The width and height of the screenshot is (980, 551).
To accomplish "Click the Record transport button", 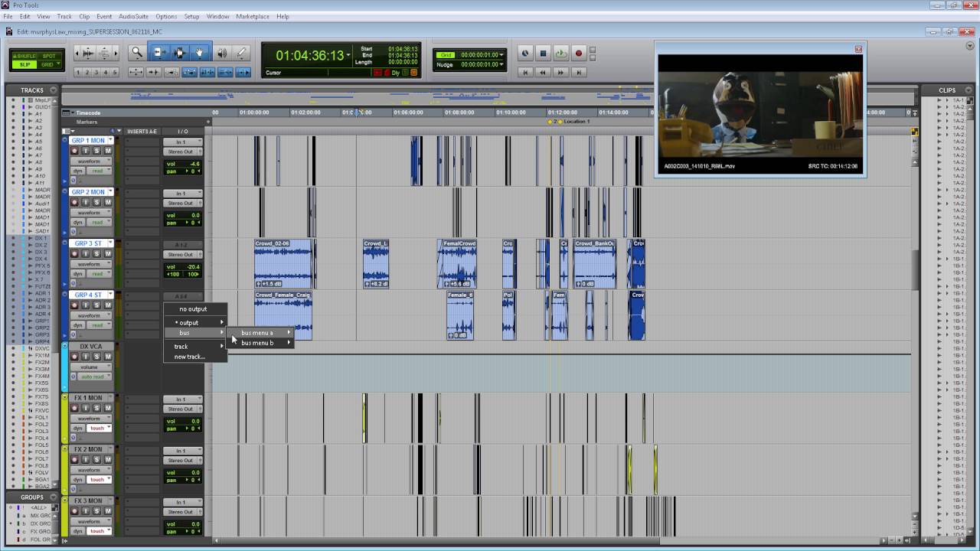I will (x=579, y=54).
